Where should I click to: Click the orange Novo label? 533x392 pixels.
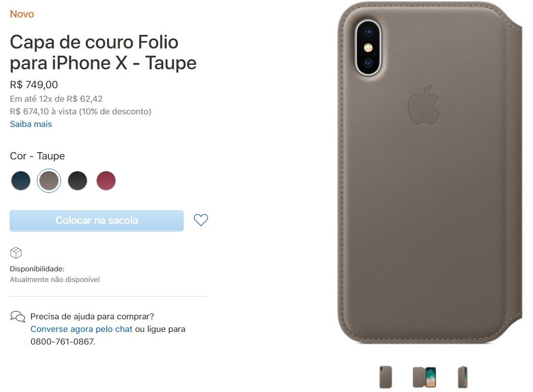pos(22,14)
